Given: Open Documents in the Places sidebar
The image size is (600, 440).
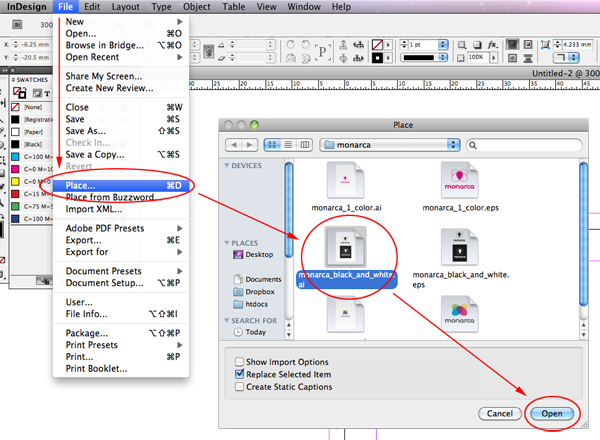Looking at the screenshot, I should coord(257,279).
